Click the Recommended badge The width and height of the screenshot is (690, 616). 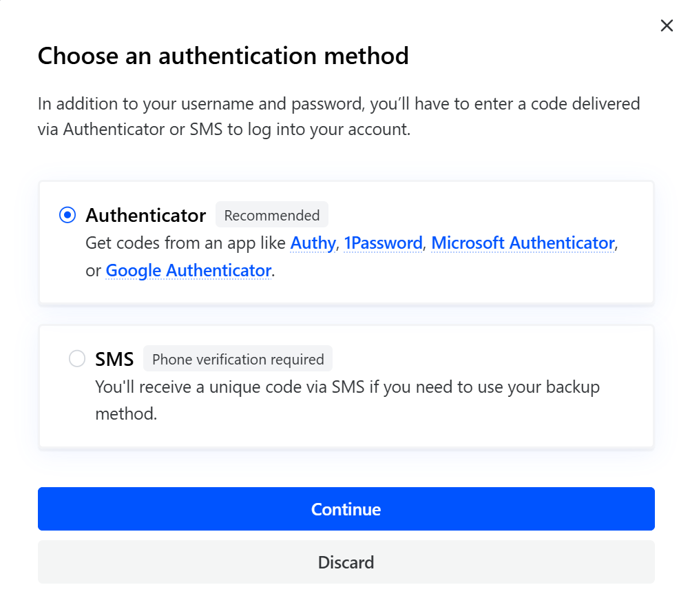click(272, 215)
